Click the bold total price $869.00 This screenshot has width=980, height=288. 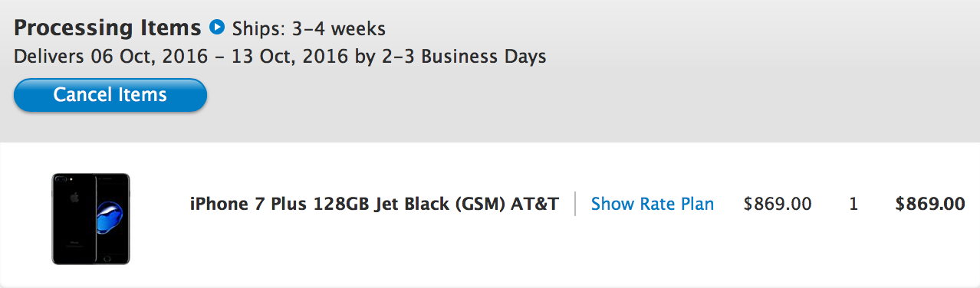(x=930, y=204)
